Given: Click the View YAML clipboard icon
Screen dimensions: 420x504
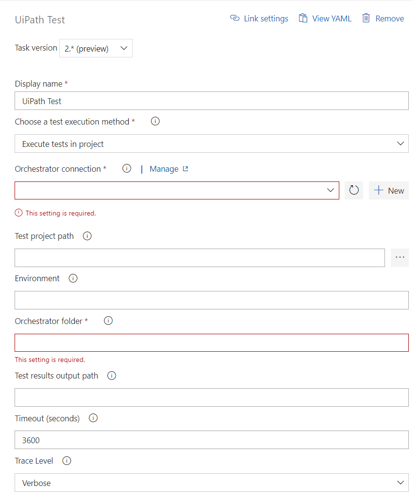Looking at the screenshot, I should point(303,18).
